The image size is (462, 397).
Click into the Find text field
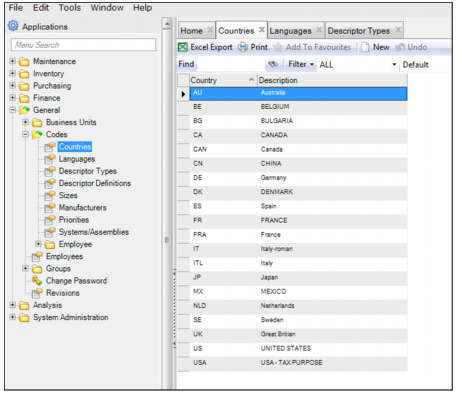click(x=231, y=64)
